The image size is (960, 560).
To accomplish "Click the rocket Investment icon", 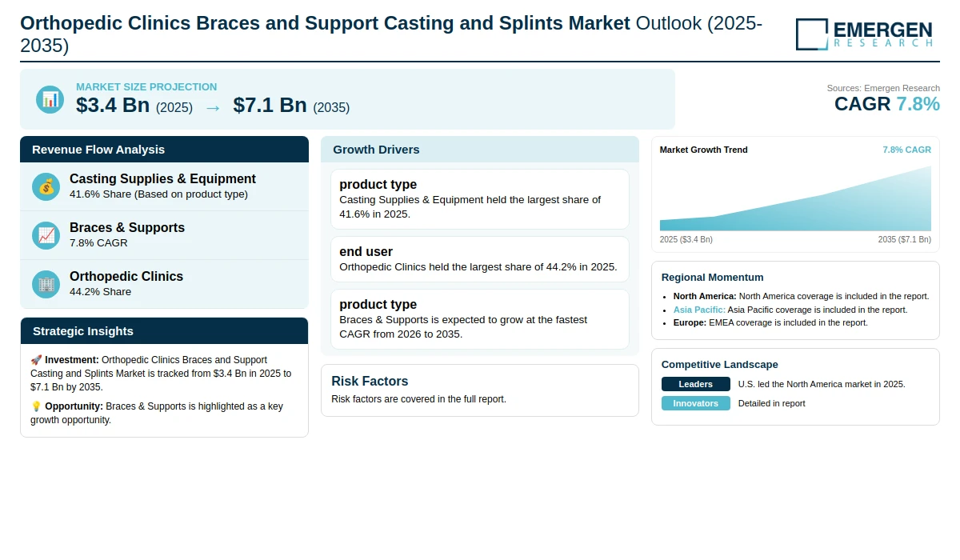I will click(36, 360).
